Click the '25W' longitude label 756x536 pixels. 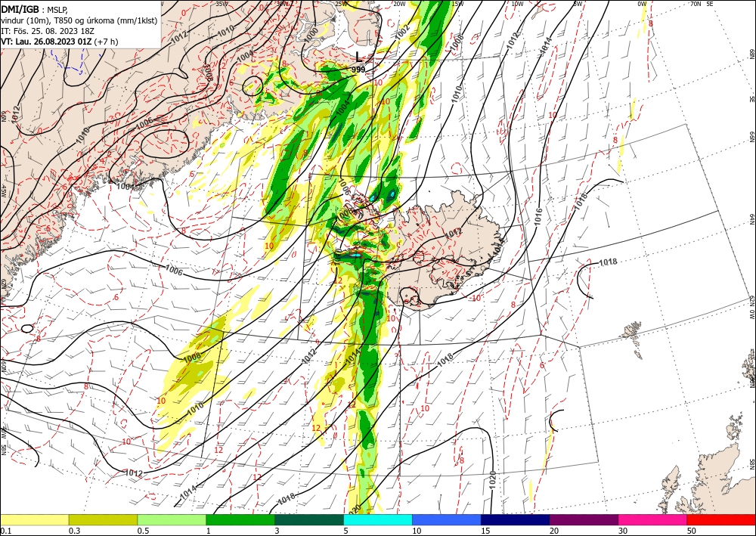tap(341, 3)
